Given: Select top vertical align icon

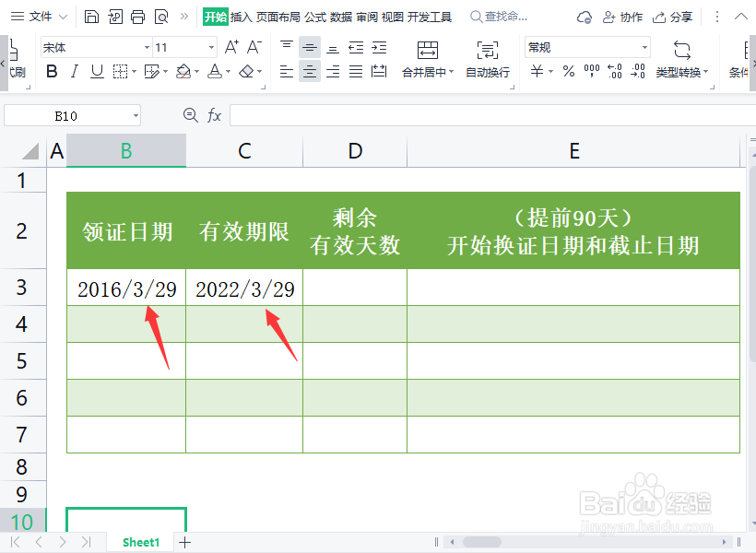Looking at the screenshot, I should [x=287, y=47].
